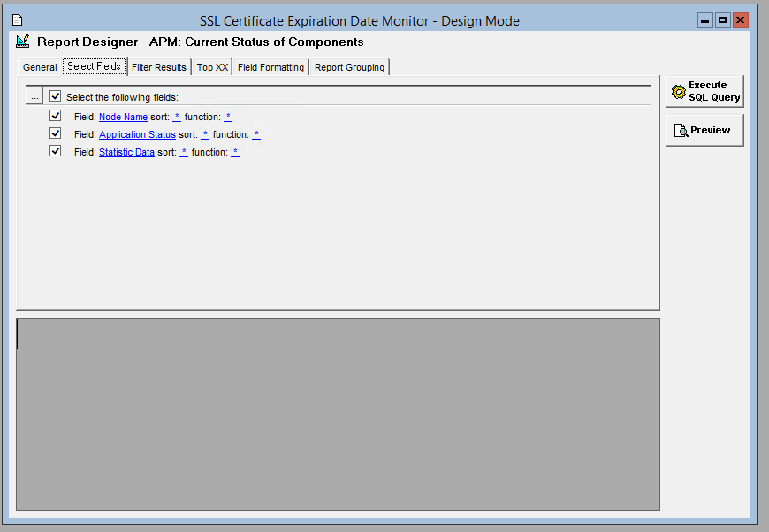The width and height of the screenshot is (769, 532).
Task: Click the document icon in the title bar
Action: 17,20
